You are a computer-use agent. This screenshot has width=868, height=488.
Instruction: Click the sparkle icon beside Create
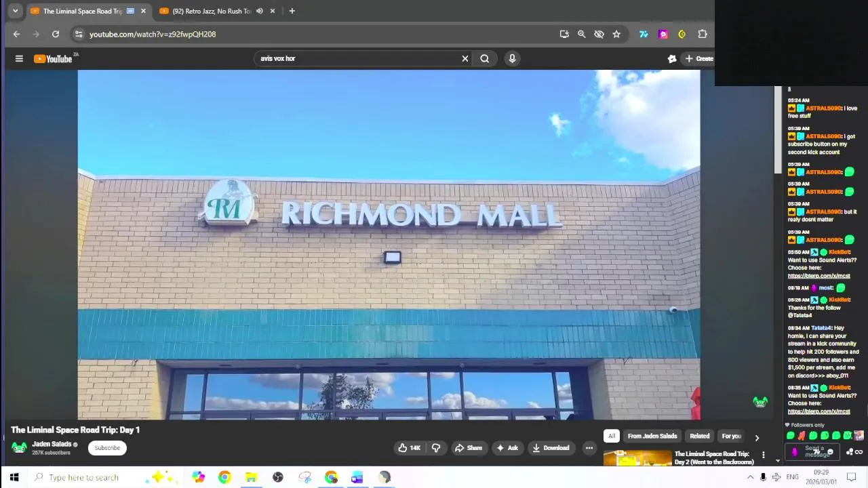coord(672,59)
